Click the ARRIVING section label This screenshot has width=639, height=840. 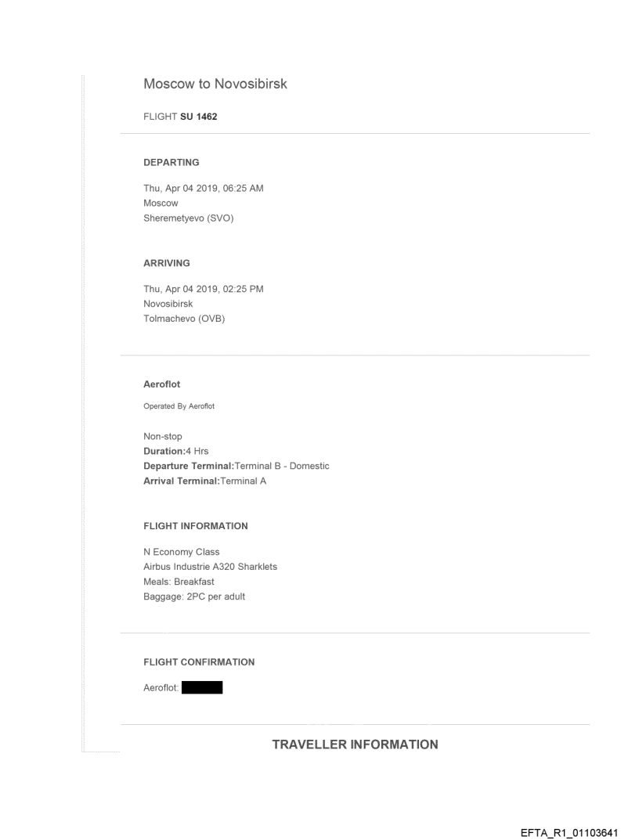pos(167,264)
